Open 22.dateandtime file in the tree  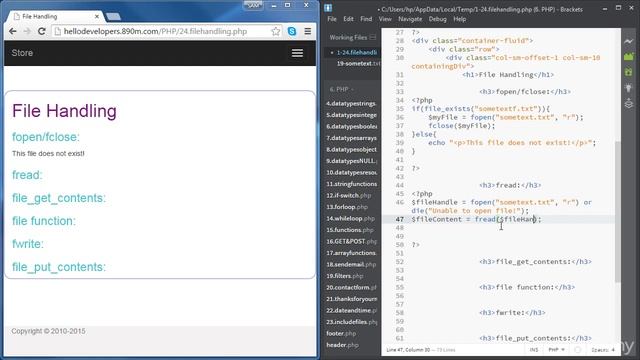click(x=351, y=310)
